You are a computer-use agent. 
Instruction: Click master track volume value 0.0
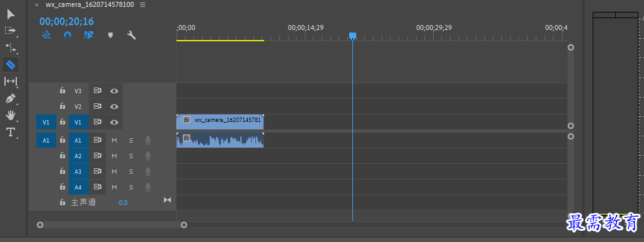point(123,203)
